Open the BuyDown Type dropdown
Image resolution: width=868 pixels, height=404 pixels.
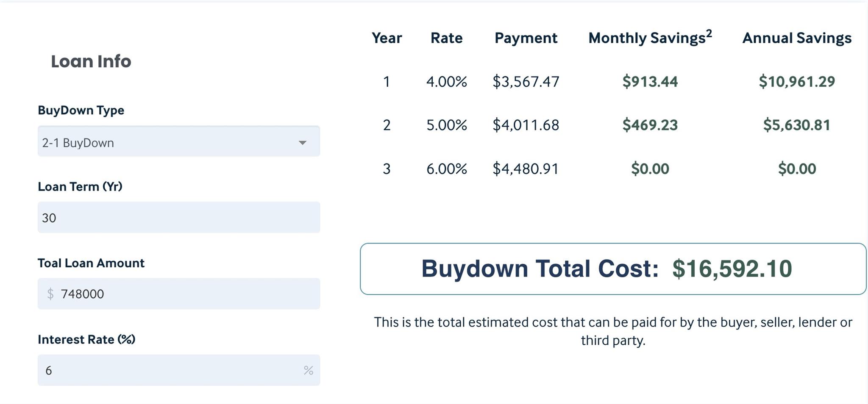[178, 142]
